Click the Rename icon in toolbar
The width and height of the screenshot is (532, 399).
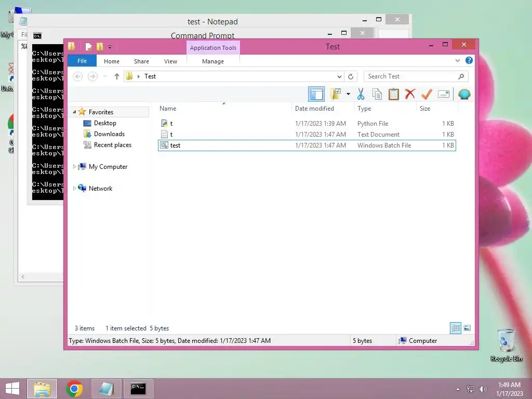[x=444, y=94]
